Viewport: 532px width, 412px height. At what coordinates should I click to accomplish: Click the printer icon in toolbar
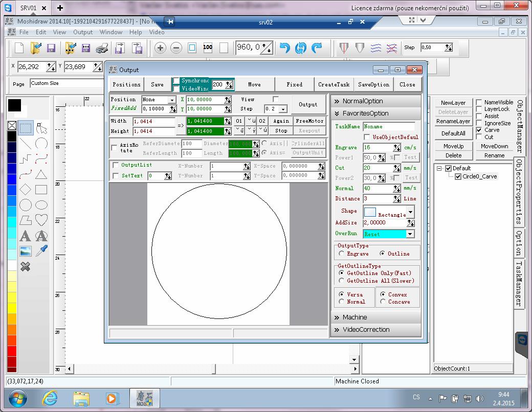click(102, 48)
